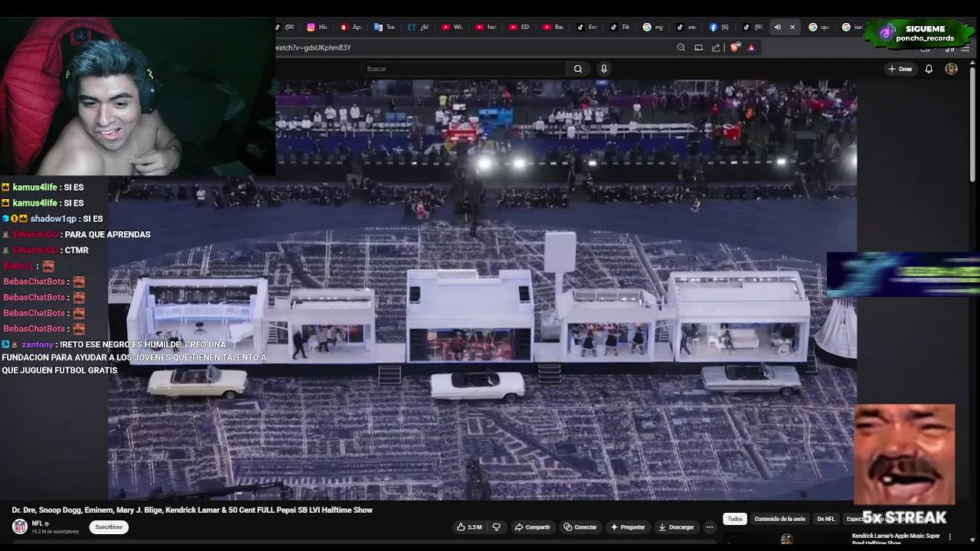Like the video with thumbs-up button
980x551 pixels.
pyautogui.click(x=470, y=527)
